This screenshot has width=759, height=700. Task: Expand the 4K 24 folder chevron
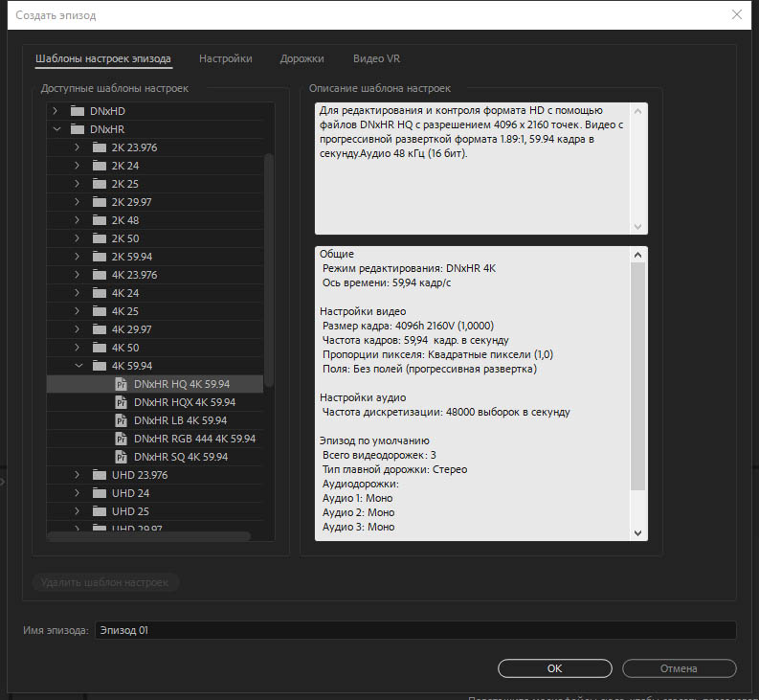point(77,293)
